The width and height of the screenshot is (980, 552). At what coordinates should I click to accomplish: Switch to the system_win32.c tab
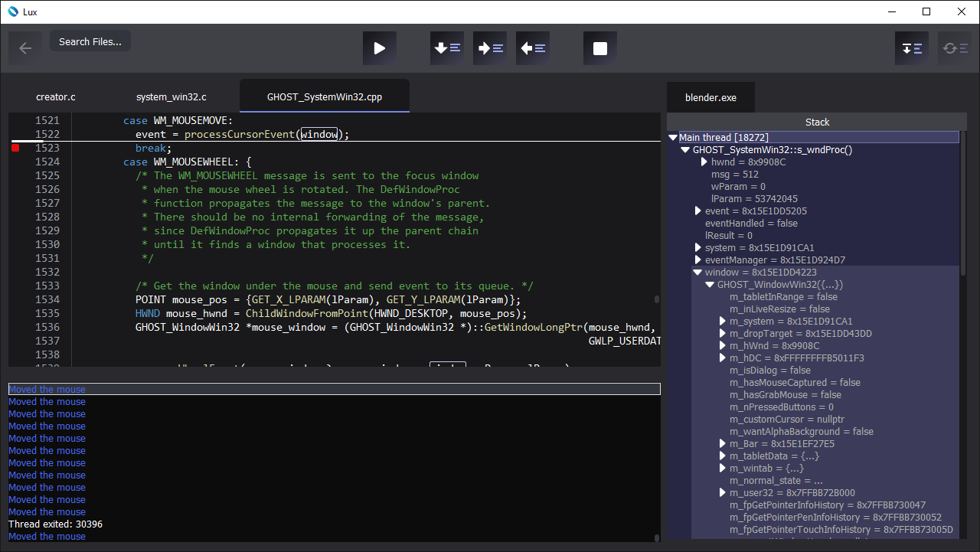pos(171,97)
